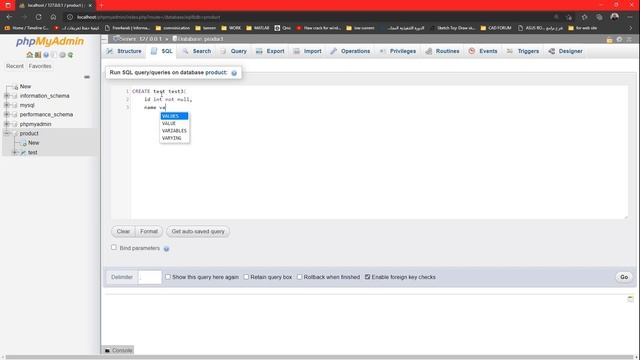Go back with browser back arrow

(x=9, y=17)
